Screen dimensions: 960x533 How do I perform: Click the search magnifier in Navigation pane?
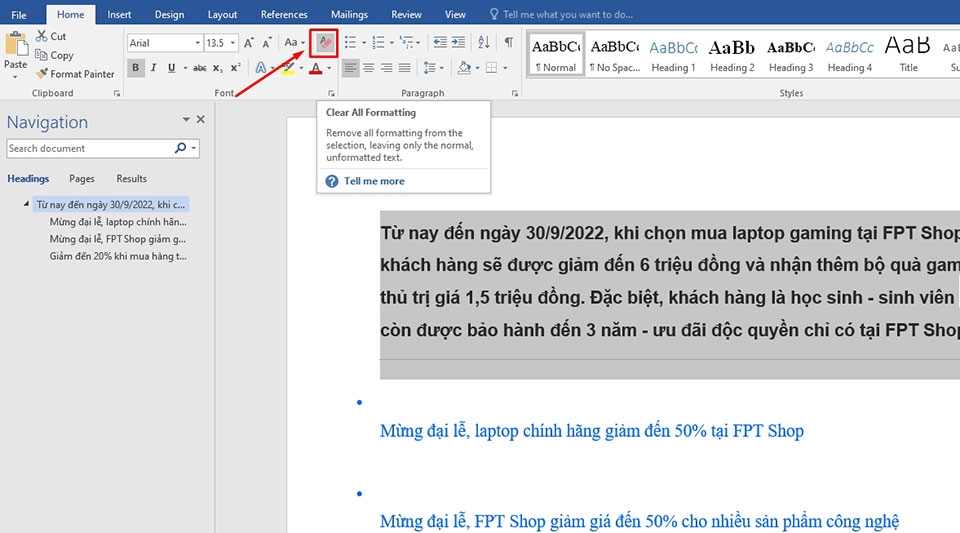180,148
